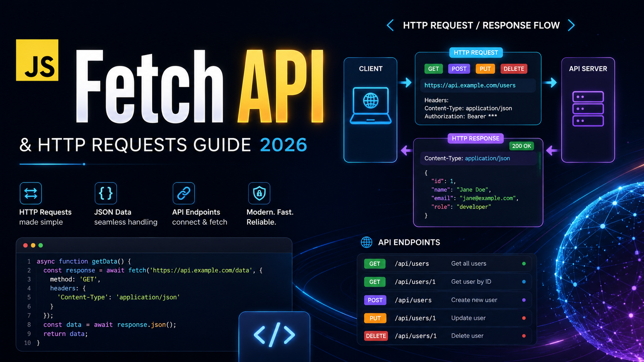The height and width of the screenshot is (362, 644).
Task: Click the arrow from Client to HTTP Request
Action: pos(406,82)
